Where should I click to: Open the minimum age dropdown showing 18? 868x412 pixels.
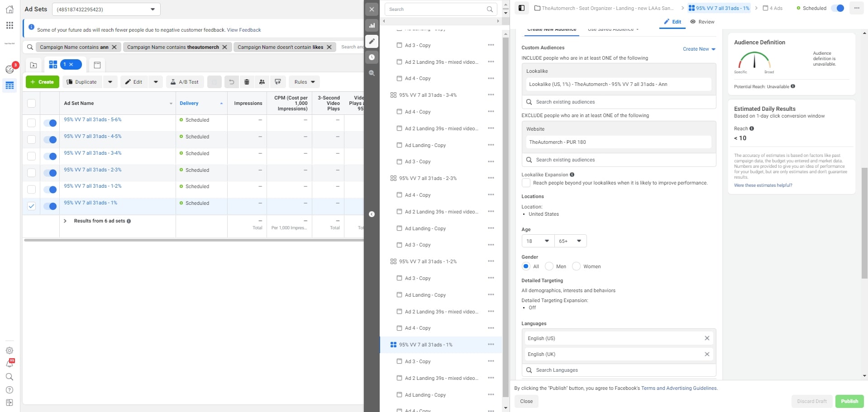(538, 241)
